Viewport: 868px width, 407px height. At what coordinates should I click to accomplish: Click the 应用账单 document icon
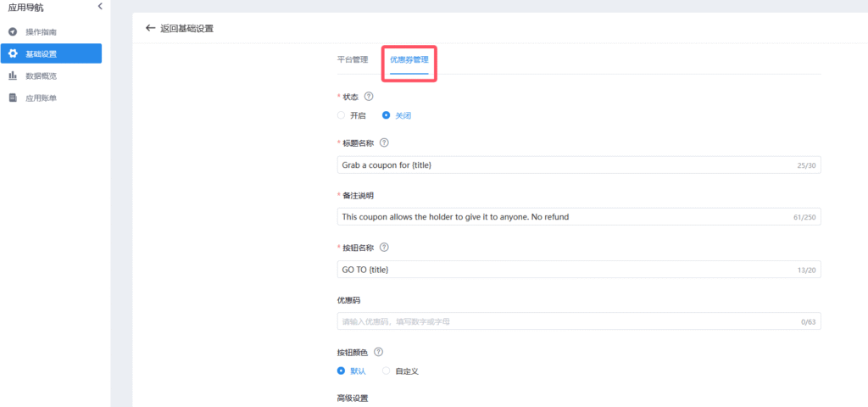(x=13, y=98)
